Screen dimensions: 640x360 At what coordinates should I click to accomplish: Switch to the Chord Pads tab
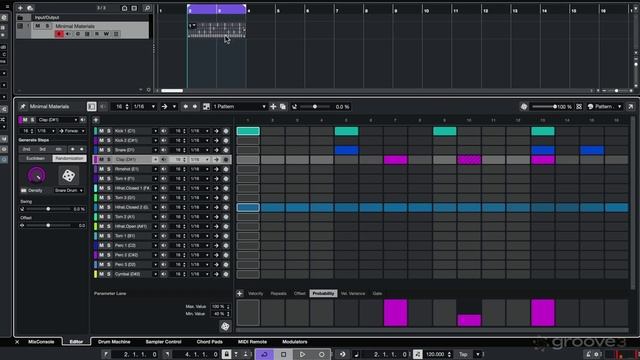pos(210,342)
